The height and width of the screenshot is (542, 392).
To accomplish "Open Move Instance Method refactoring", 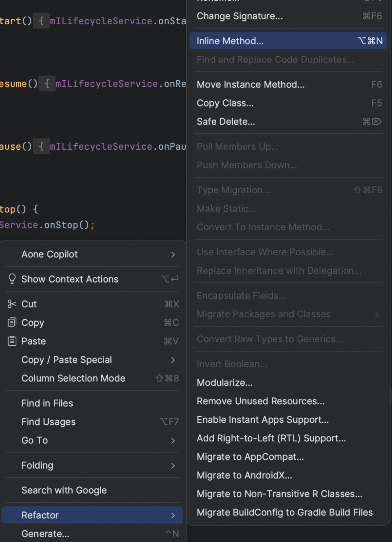I will [288, 84].
